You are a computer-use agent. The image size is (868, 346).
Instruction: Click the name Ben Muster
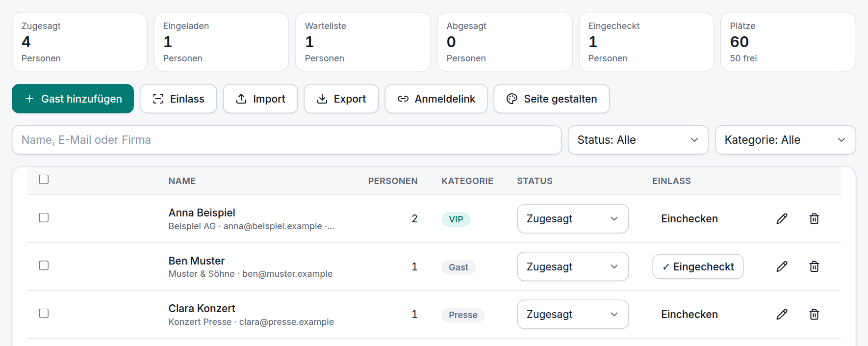point(197,261)
